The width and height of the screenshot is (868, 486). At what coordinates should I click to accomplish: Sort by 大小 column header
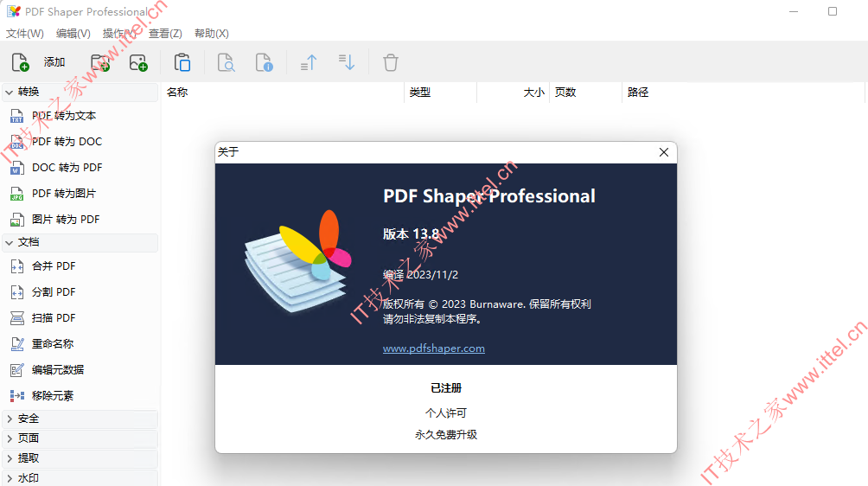coord(514,93)
